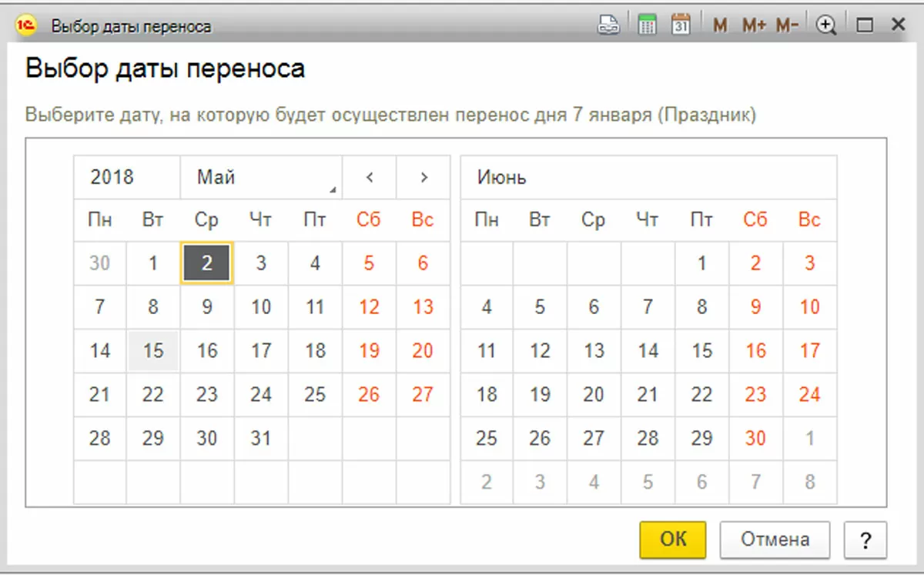924x575 pixels.
Task: Select Saturday May 5
Action: [369, 263]
